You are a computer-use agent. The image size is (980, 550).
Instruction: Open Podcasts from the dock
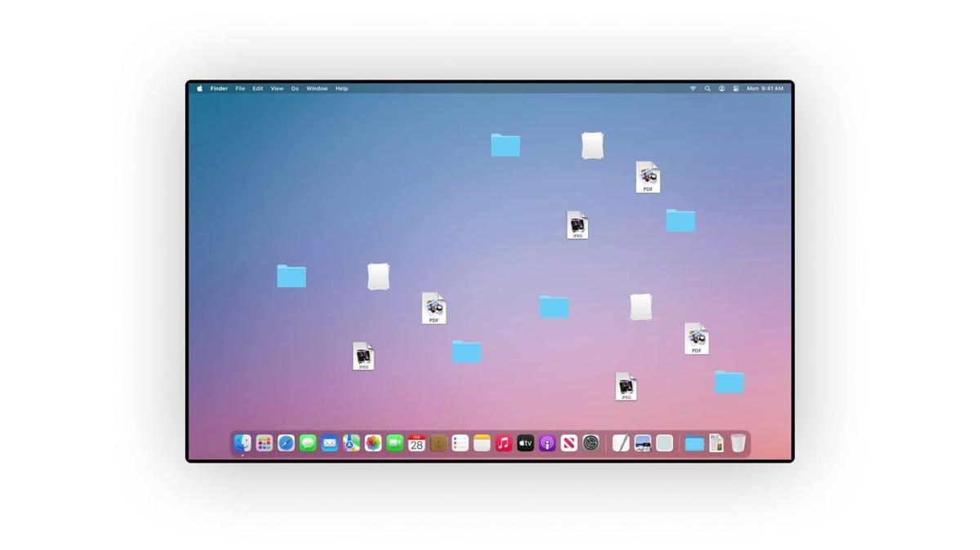pyautogui.click(x=547, y=443)
